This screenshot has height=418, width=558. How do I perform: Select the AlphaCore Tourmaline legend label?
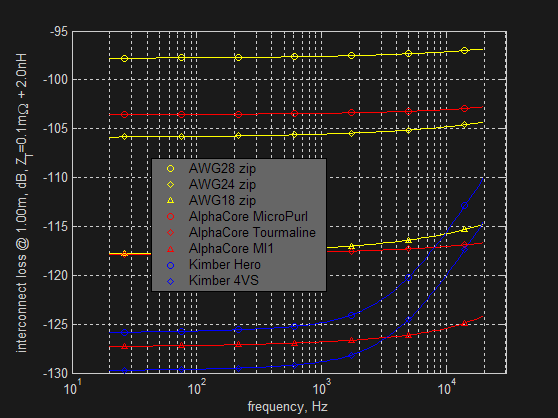(252, 232)
